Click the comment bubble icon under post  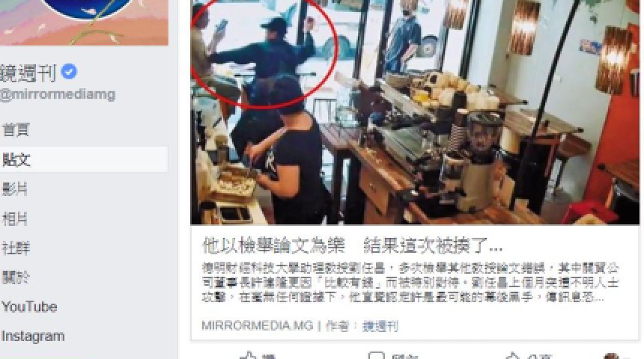pyautogui.click(x=376, y=355)
